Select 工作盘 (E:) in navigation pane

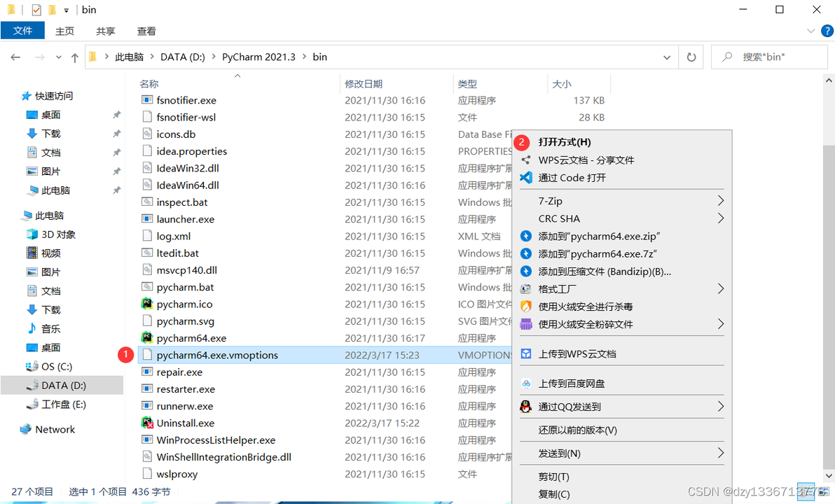(62, 405)
